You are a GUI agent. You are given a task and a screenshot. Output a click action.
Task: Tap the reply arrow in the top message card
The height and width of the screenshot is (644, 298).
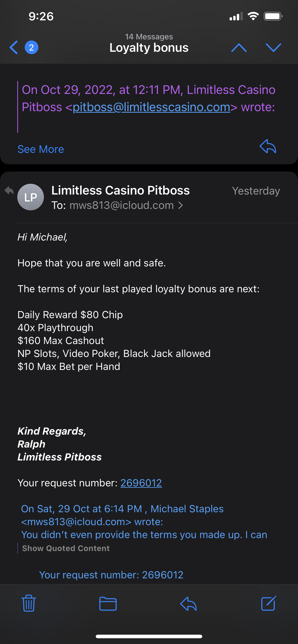pyautogui.click(x=268, y=146)
